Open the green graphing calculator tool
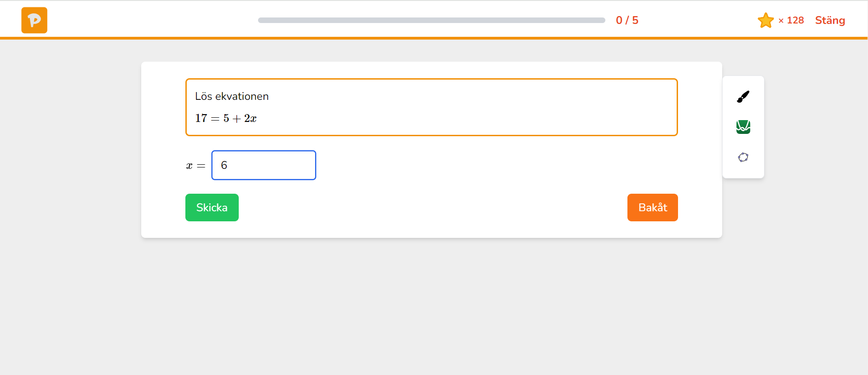Screen dimensions: 868x375 tap(743, 127)
